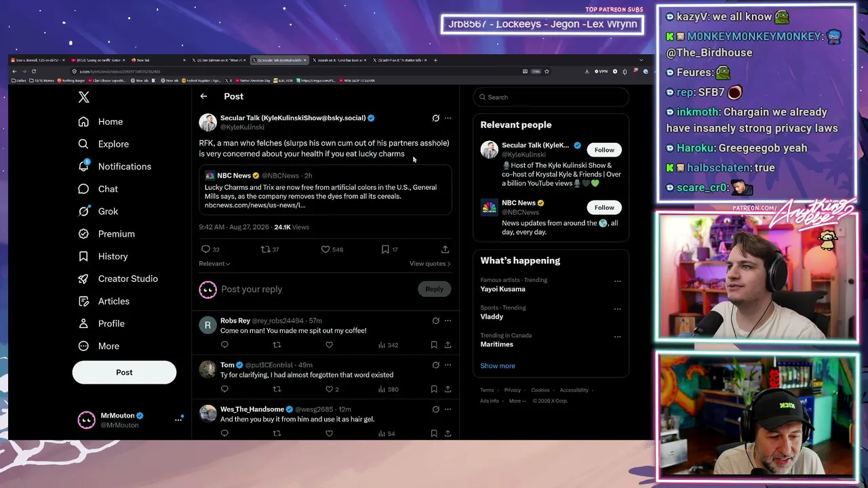Open more options on Wes_The_Handsome's comment

pos(448,409)
